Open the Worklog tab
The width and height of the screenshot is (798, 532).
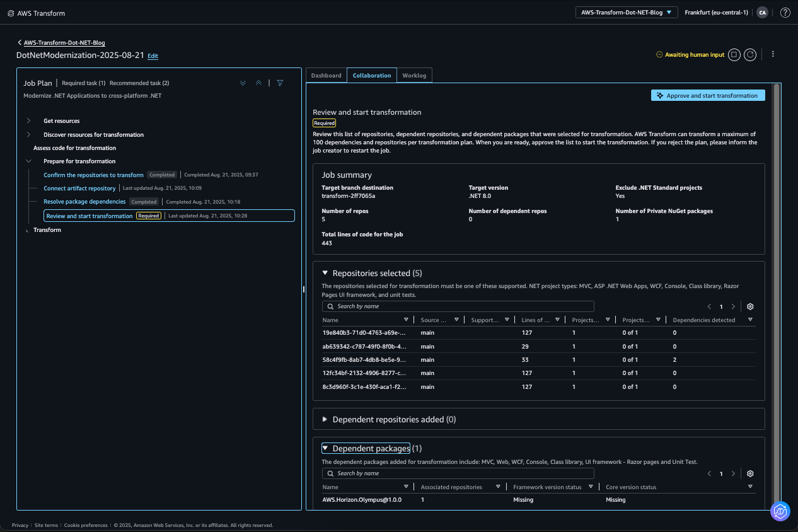414,75
